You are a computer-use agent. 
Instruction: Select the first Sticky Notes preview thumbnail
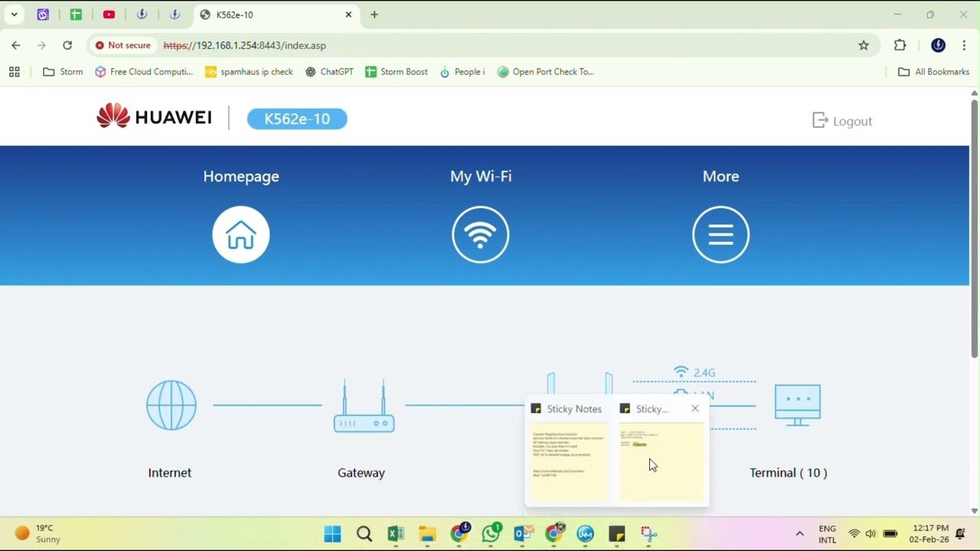point(569,461)
